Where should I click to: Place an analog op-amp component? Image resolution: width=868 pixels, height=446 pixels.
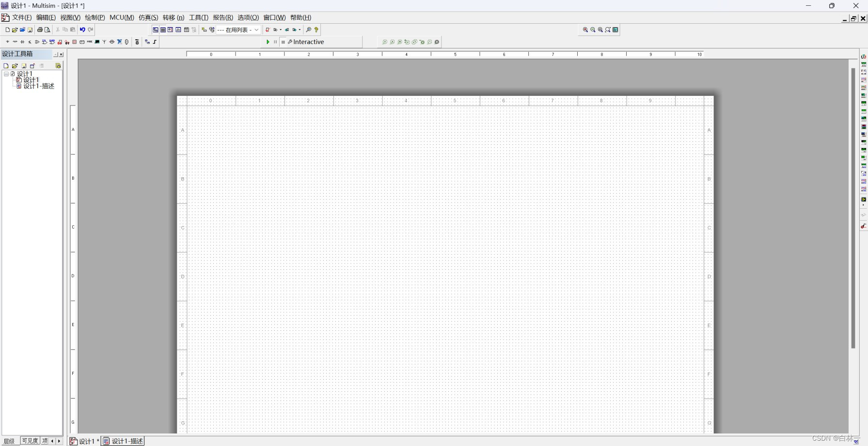(37, 42)
